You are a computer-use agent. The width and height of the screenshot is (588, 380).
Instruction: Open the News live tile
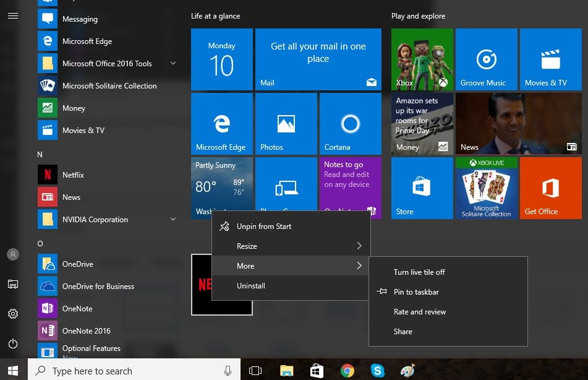click(x=519, y=124)
